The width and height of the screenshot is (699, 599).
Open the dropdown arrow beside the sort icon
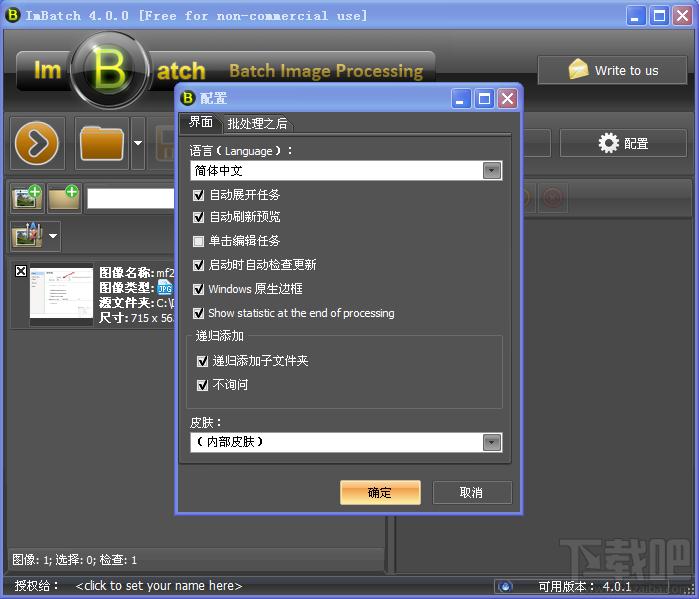click(53, 236)
